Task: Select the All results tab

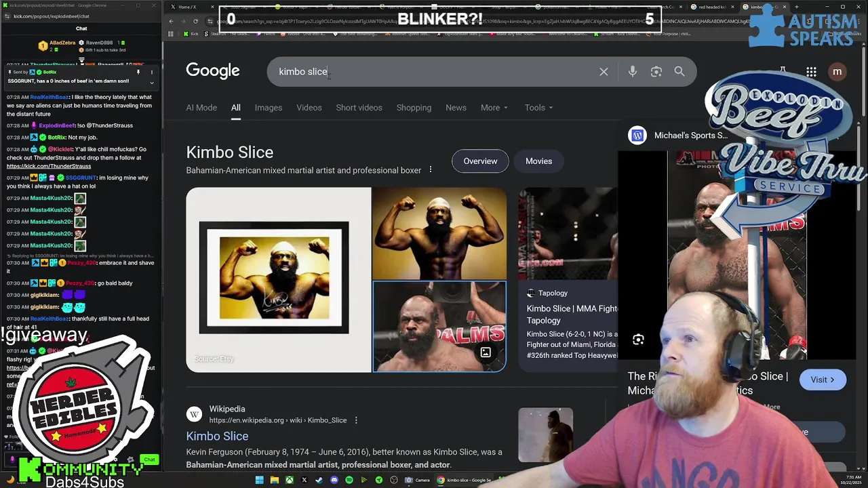Action: click(x=235, y=108)
